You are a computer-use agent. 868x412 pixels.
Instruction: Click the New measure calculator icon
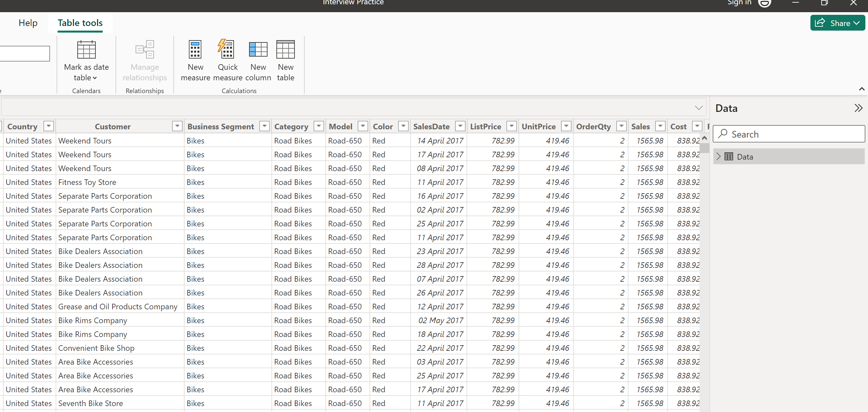[195, 50]
